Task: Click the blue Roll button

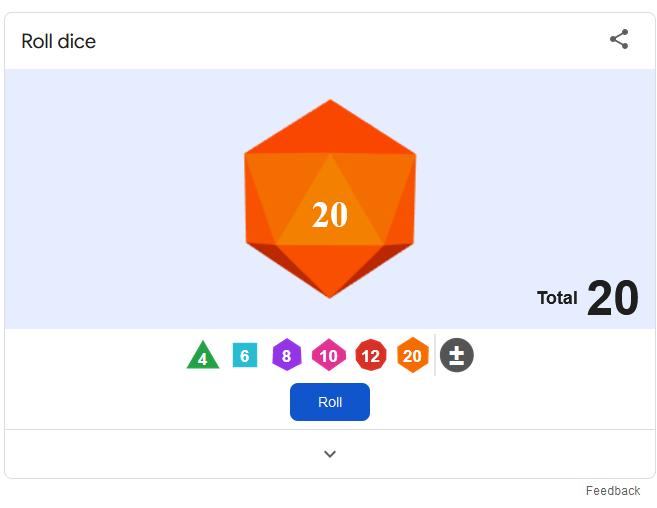Action: coord(330,402)
